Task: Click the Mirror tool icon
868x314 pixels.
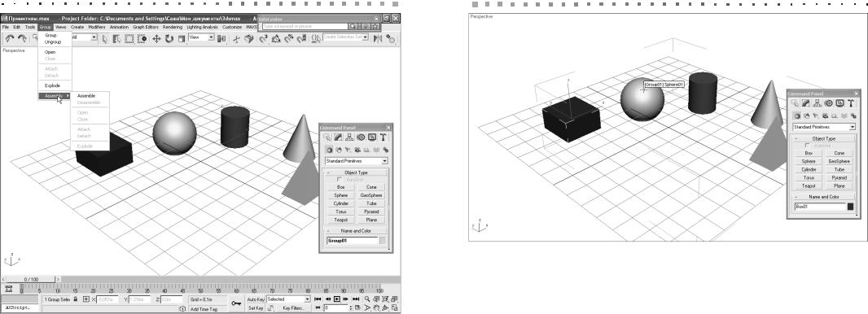Action: point(378,39)
